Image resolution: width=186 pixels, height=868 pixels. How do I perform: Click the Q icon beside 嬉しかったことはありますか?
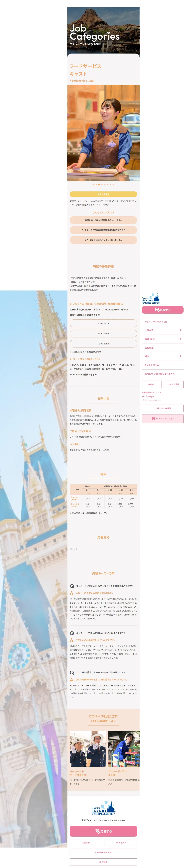pos(72,633)
